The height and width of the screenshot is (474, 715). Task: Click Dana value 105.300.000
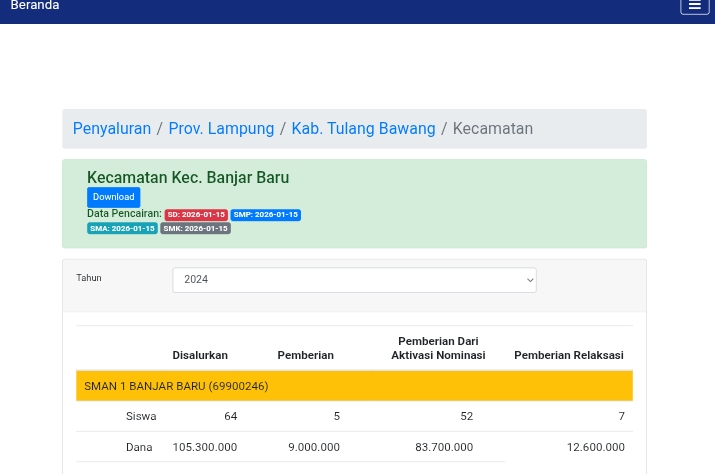[x=205, y=447]
